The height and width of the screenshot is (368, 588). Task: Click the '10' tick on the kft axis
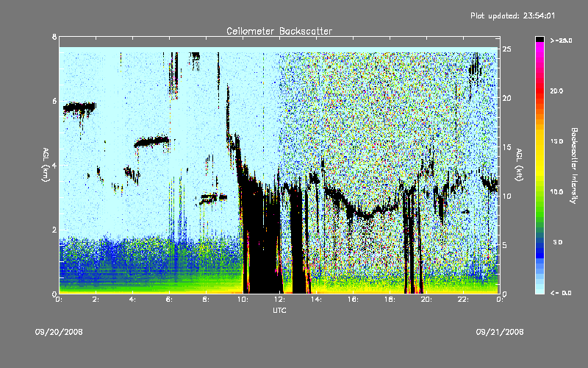506,197
